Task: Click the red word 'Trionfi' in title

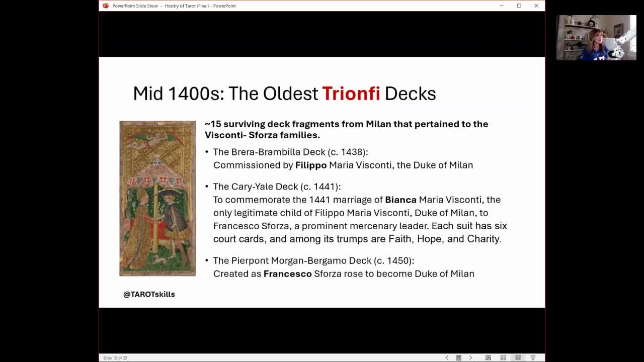Action: (351, 94)
